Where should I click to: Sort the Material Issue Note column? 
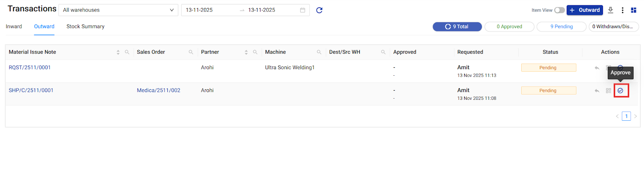point(118,52)
